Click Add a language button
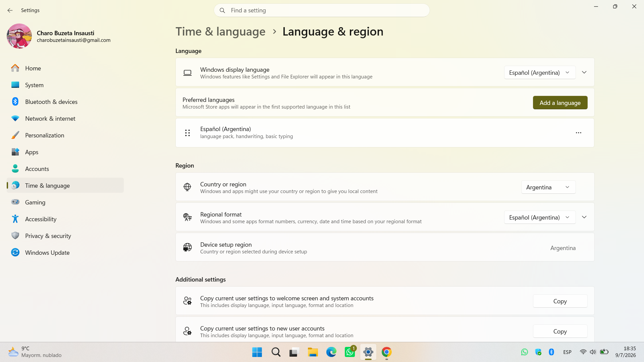 click(x=560, y=103)
